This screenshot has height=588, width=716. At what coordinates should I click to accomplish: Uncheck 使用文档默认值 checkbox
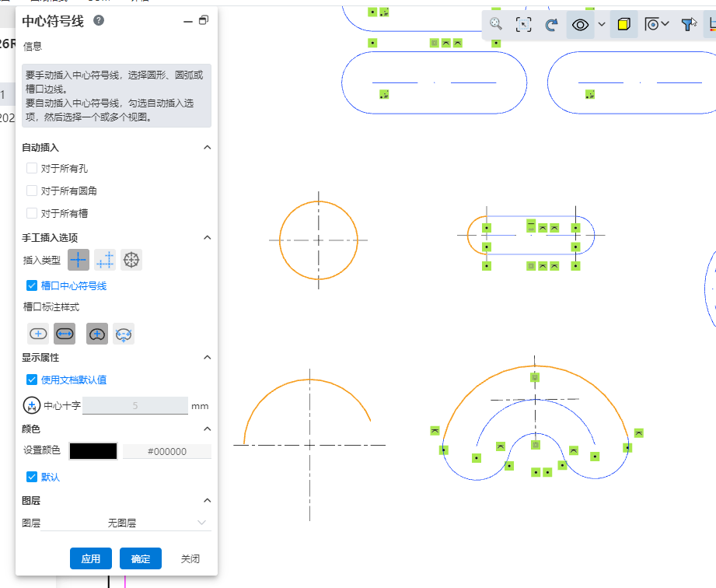tap(32, 380)
